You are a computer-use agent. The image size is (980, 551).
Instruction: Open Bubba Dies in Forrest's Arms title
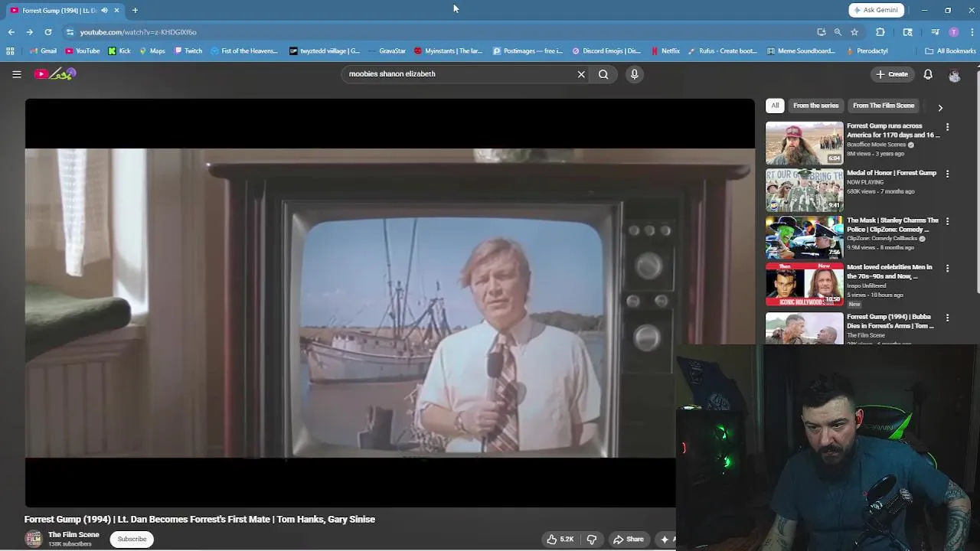point(890,321)
